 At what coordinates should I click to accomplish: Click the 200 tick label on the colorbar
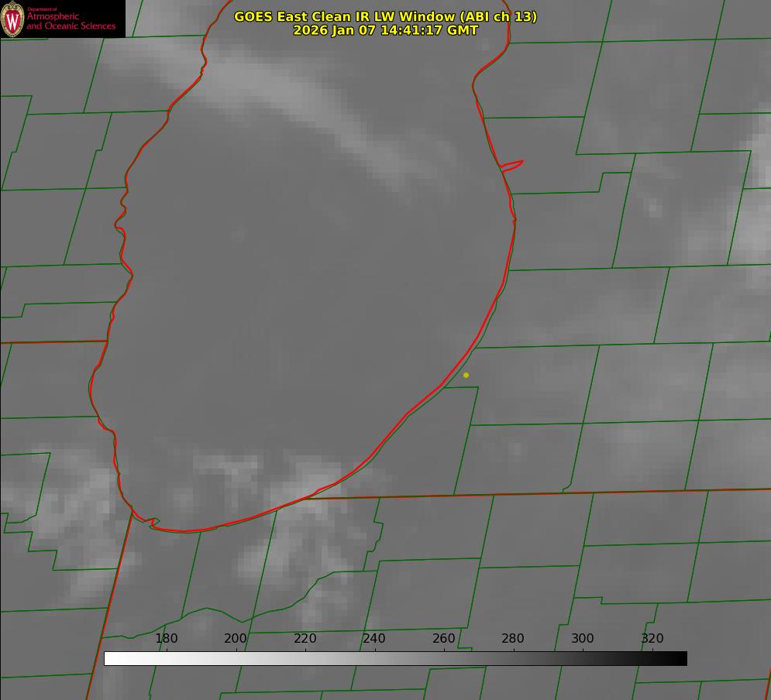click(x=236, y=639)
